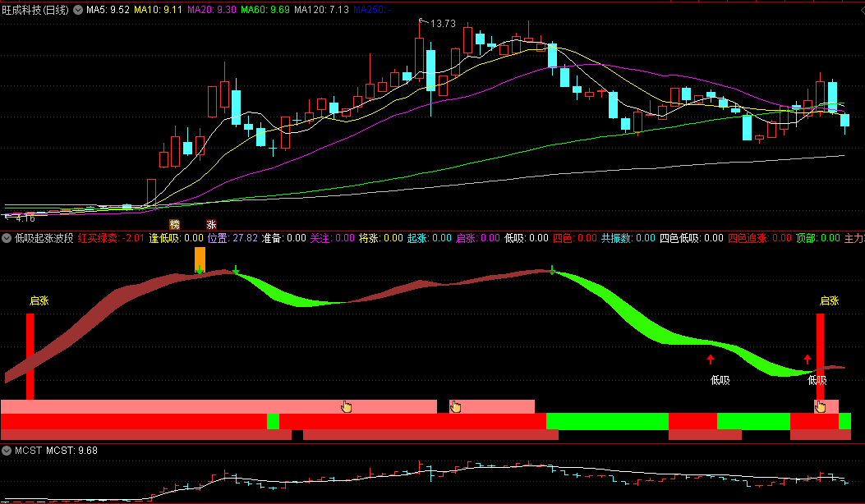
Task: Click the 四色: 0.00 value
Action: (575, 238)
